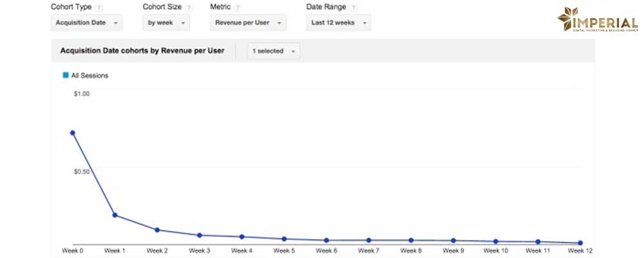The width and height of the screenshot is (644, 258).
Task: Change the Last 12 weeks date range
Action: pos(338,23)
